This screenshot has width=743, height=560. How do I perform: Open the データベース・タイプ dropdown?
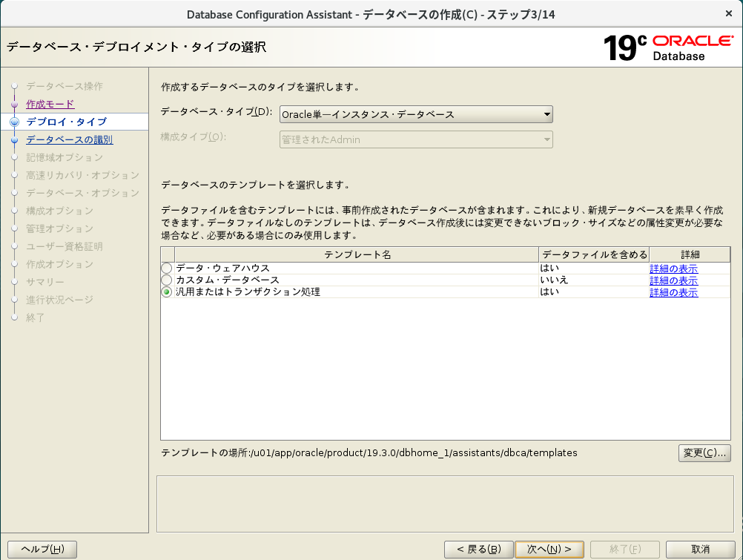pyautogui.click(x=416, y=114)
